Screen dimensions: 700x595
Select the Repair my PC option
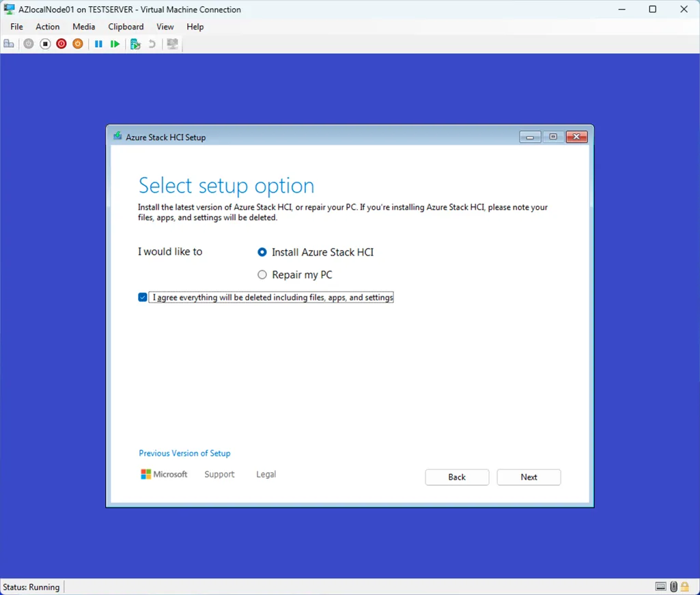pos(262,275)
